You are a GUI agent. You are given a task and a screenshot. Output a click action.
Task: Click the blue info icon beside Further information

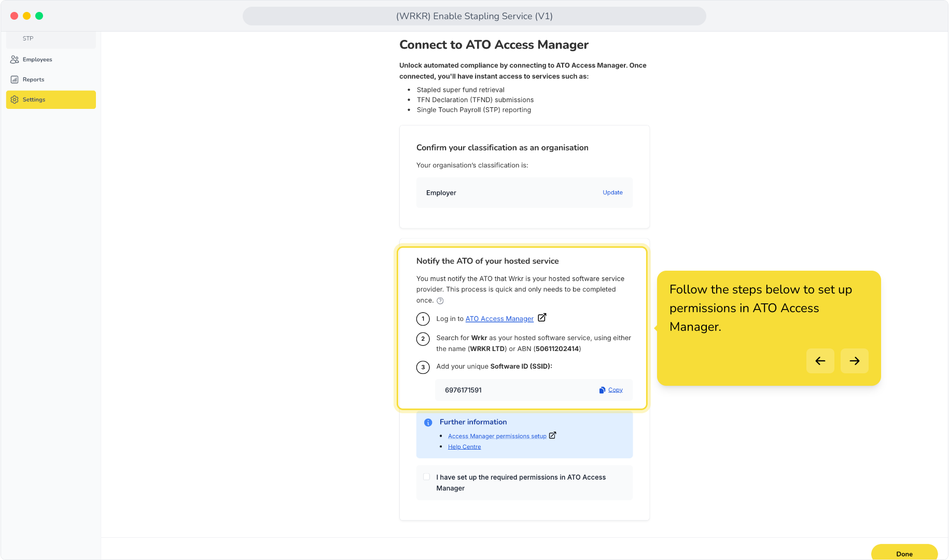tap(428, 422)
